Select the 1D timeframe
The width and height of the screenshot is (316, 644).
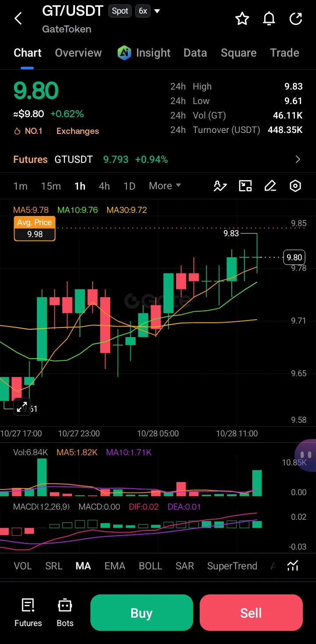129,186
